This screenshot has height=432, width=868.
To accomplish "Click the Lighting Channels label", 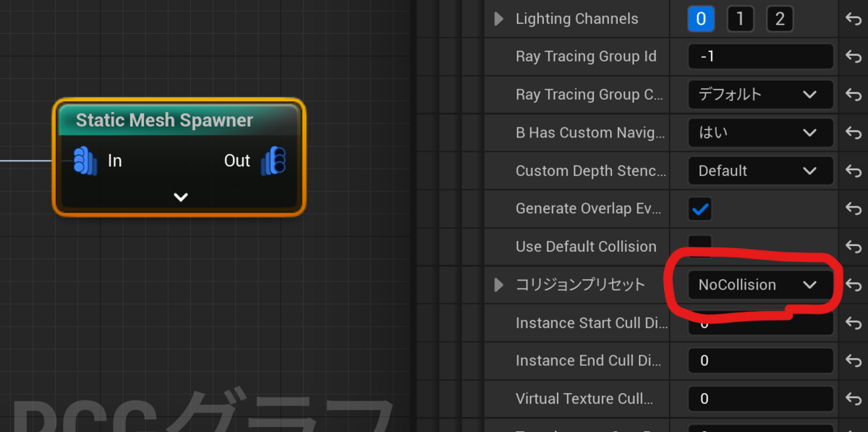I will click(x=577, y=19).
